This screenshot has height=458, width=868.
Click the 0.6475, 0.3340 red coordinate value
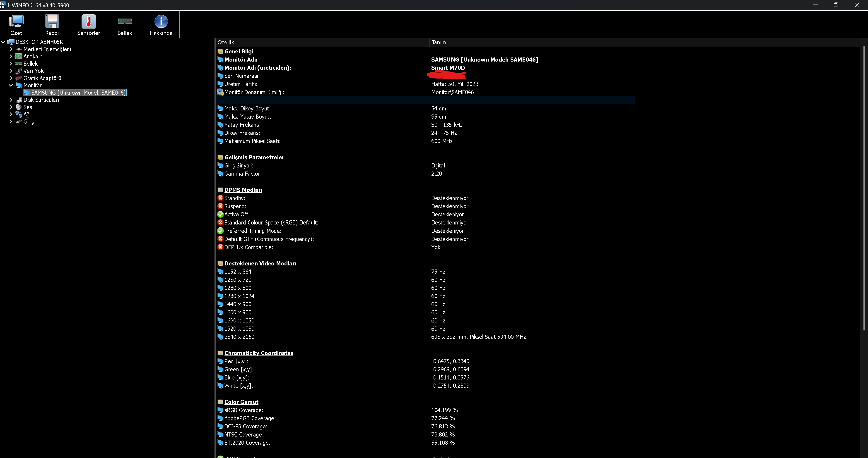click(x=451, y=361)
